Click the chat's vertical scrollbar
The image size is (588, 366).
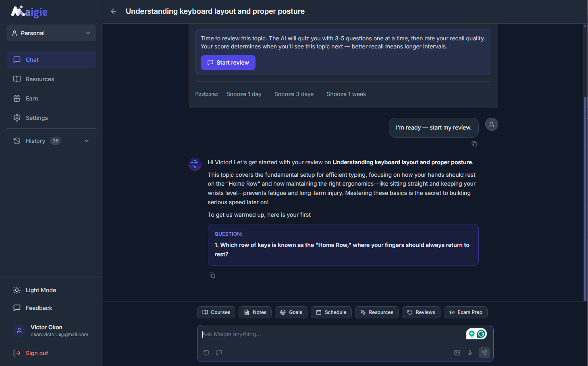click(585, 198)
